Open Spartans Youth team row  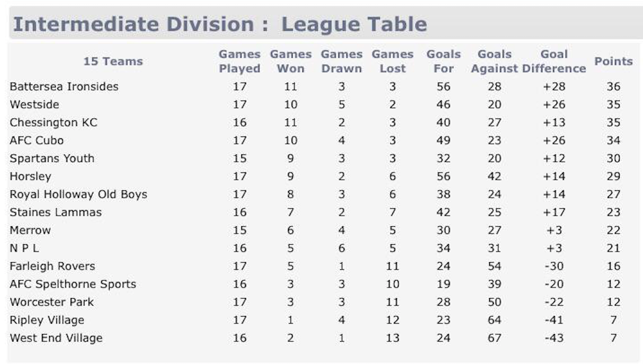point(52,159)
